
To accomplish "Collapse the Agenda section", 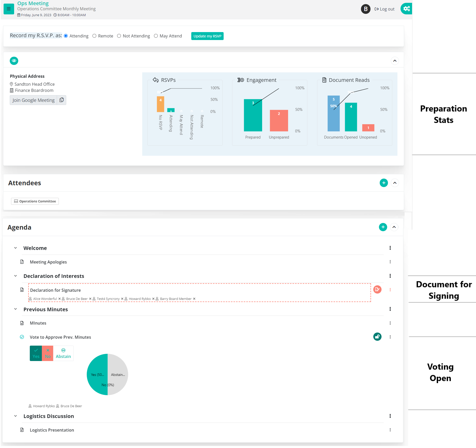I will [x=394, y=227].
